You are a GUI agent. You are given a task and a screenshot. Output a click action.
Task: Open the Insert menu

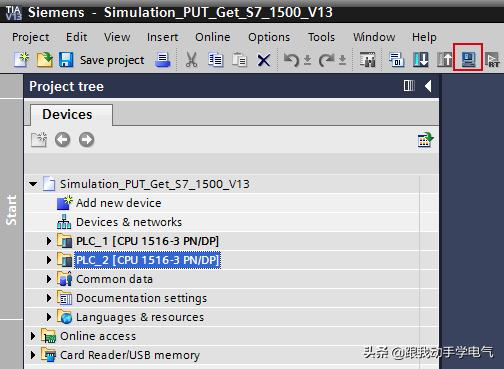162,37
